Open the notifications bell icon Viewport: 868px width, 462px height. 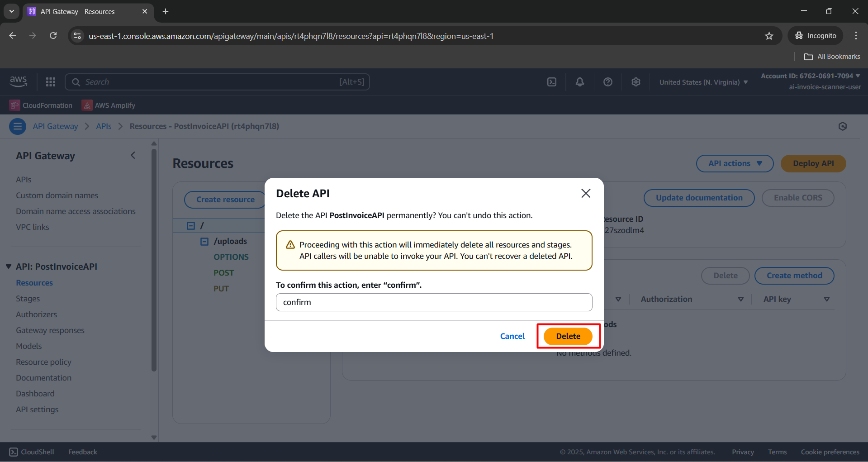pos(580,82)
